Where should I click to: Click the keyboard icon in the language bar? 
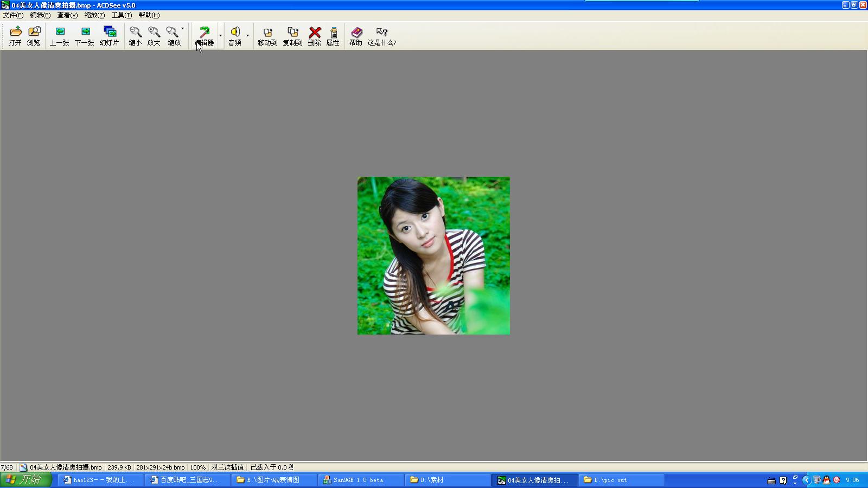coord(771,480)
